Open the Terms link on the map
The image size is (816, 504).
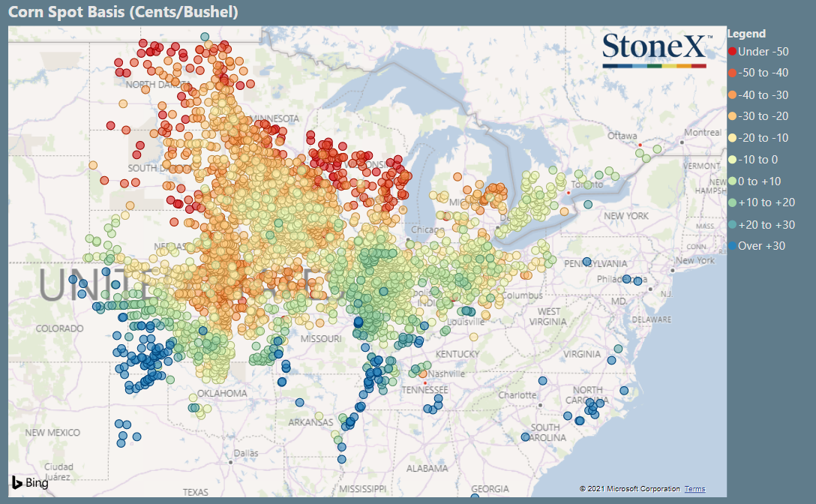click(x=694, y=488)
